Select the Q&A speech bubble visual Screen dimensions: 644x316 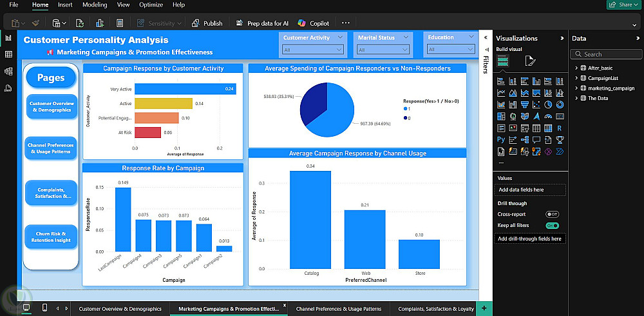[x=536, y=140]
